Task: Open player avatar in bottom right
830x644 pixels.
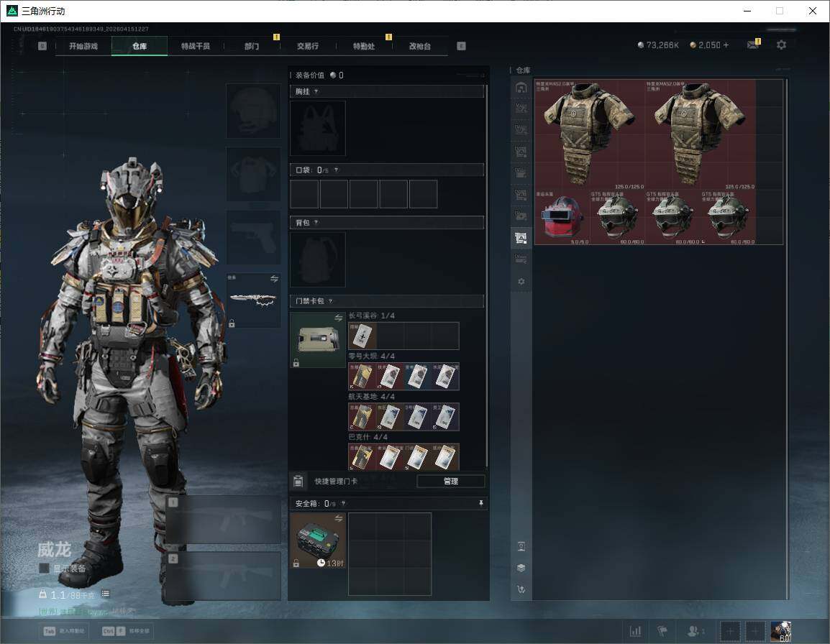Action: (x=781, y=631)
